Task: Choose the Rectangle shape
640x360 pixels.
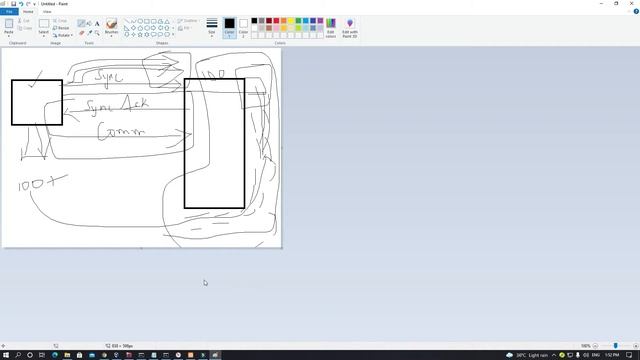Action: (147, 21)
